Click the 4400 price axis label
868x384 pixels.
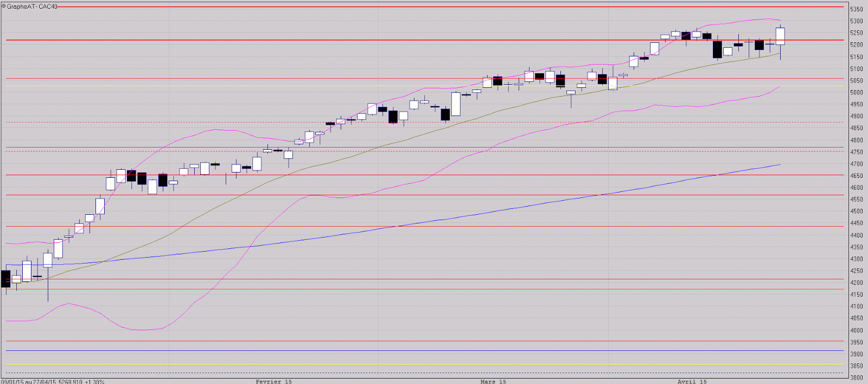point(856,235)
